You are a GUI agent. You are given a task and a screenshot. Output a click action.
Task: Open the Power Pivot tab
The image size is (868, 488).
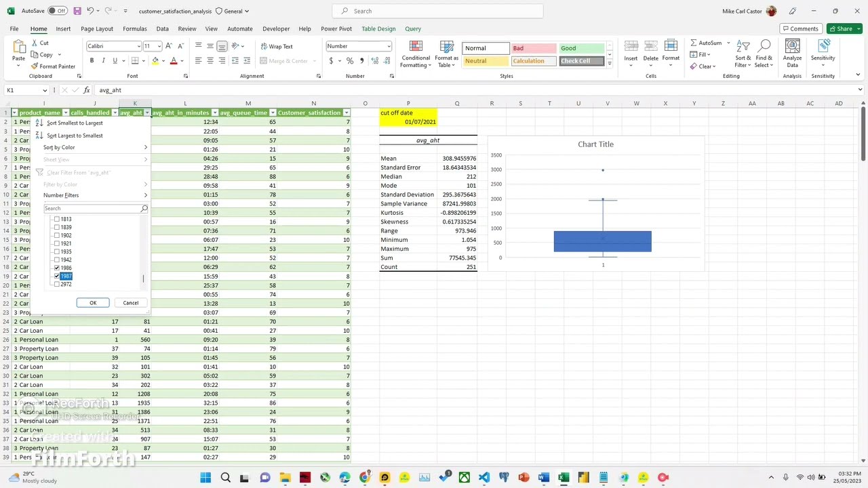[336, 28]
